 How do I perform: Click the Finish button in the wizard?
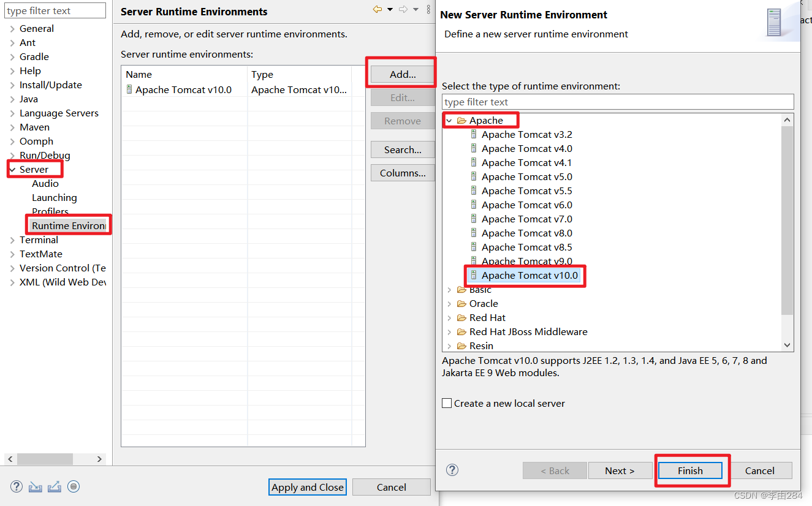[690, 470]
